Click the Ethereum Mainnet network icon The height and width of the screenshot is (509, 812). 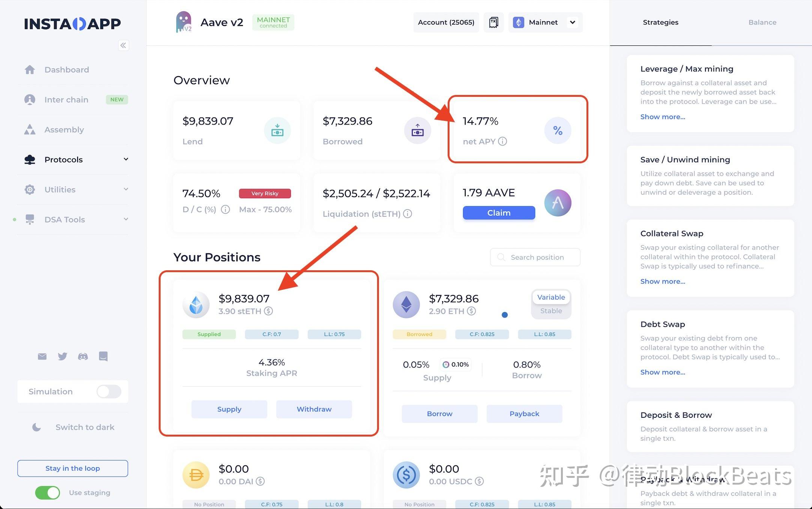point(518,22)
